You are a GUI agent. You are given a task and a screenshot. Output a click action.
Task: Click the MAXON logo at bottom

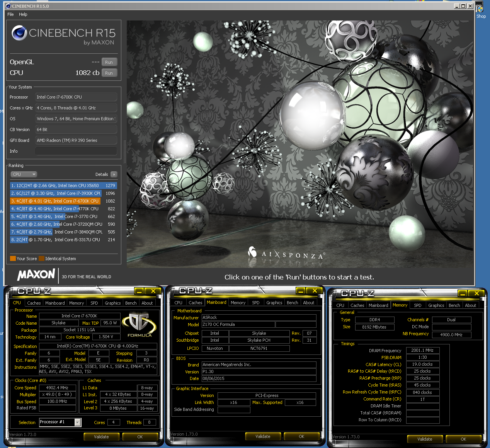[36, 275]
